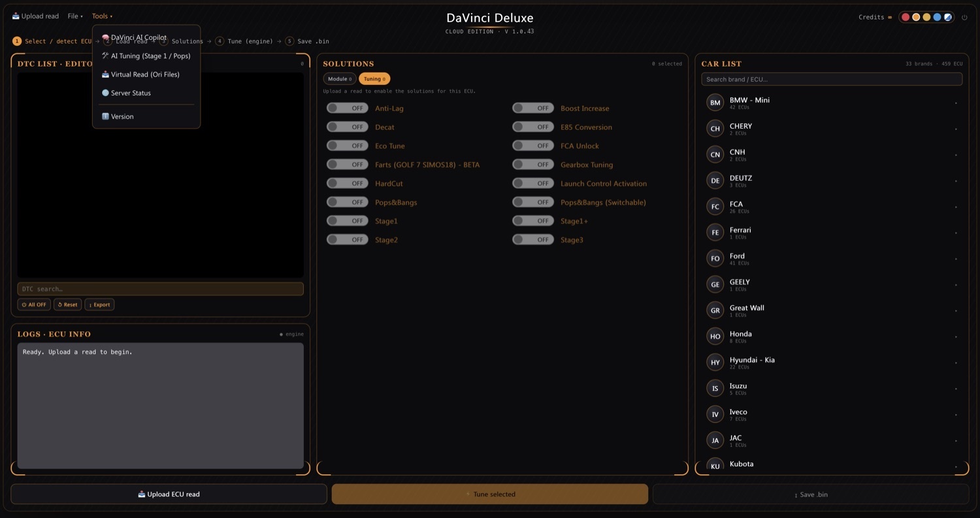The height and width of the screenshot is (518, 980).
Task: Expand the JAC brand entry
Action: click(x=832, y=440)
